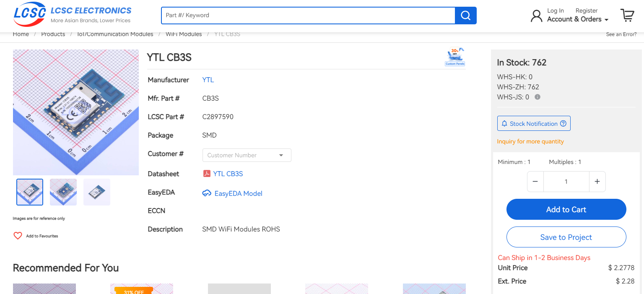The image size is (644, 294).
Task: Open the YTL CB3S datasheet link
Action: 228,174
